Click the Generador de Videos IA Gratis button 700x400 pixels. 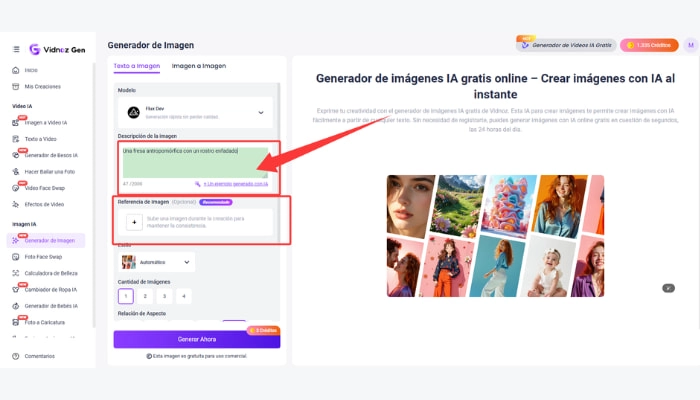coord(566,45)
